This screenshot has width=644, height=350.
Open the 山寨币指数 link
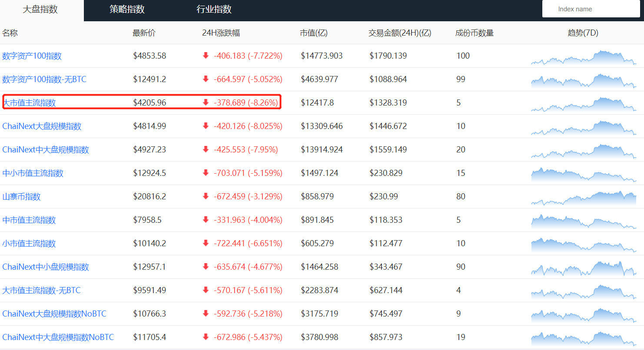21,196
